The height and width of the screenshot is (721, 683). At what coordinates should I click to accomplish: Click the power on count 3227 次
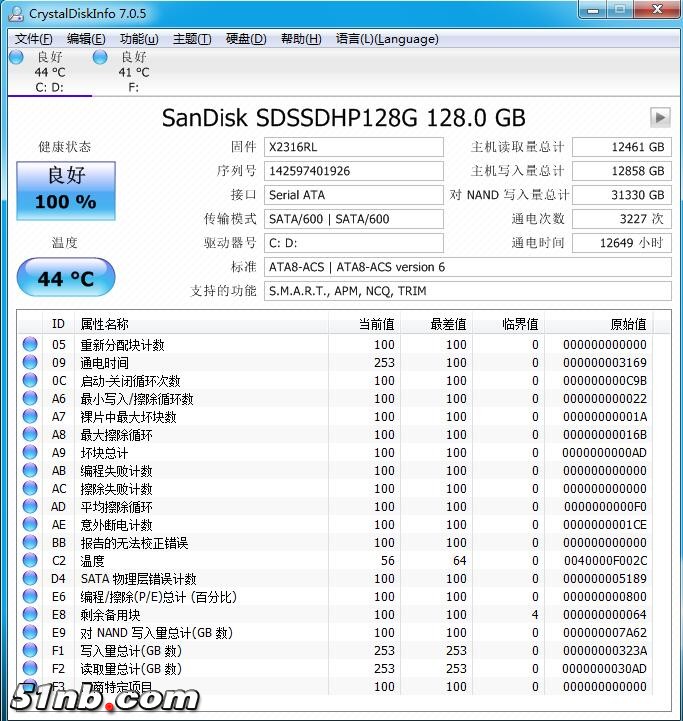coord(622,219)
